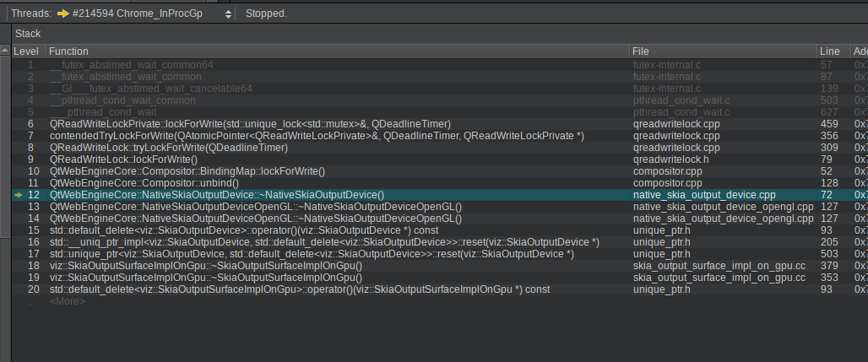Click the greyed-out frame 1 __futex_abstimed_wait_common64

coord(132,65)
